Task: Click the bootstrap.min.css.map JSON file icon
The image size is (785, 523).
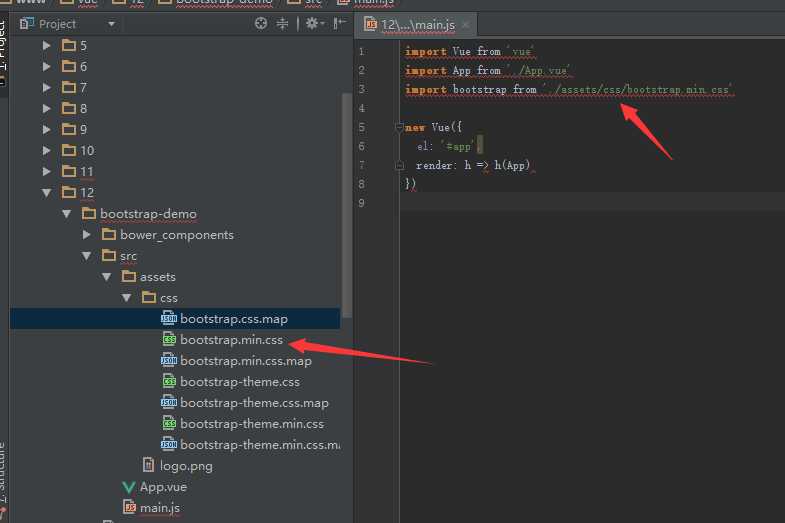Action: pyautogui.click(x=169, y=360)
